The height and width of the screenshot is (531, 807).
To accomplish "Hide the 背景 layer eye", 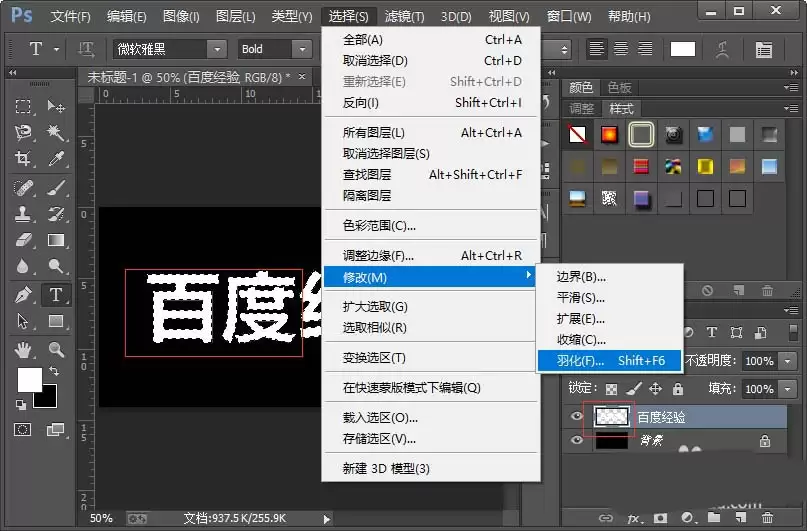I will click(x=576, y=440).
